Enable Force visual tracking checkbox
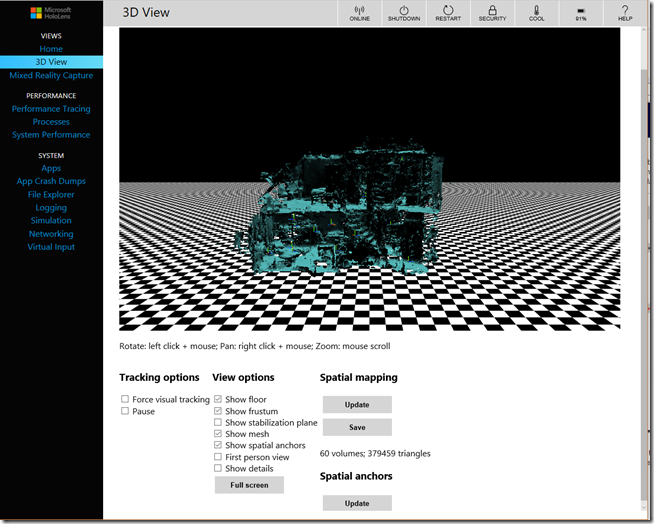The height and width of the screenshot is (524, 654). [x=125, y=399]
